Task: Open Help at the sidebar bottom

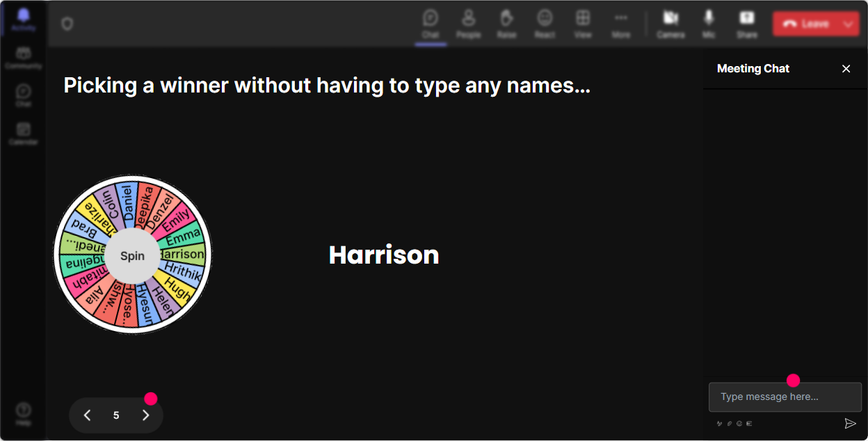Action: tap(23, 413)
